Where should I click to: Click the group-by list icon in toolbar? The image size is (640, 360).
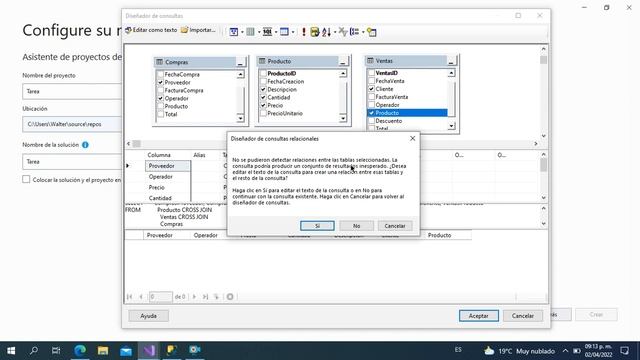pyautogui.click(x=354, y=32)
